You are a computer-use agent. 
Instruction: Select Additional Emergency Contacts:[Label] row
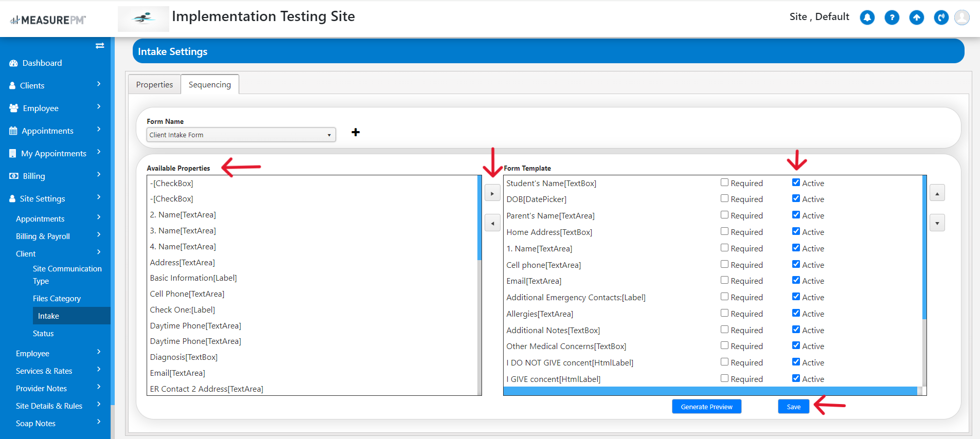(576, 298)
